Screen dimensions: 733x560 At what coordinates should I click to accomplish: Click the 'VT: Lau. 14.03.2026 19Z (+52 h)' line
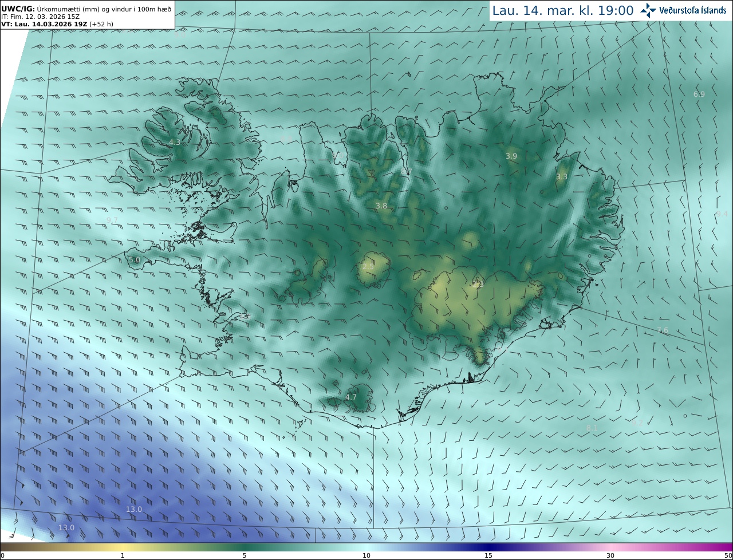[x=57, y=24]
